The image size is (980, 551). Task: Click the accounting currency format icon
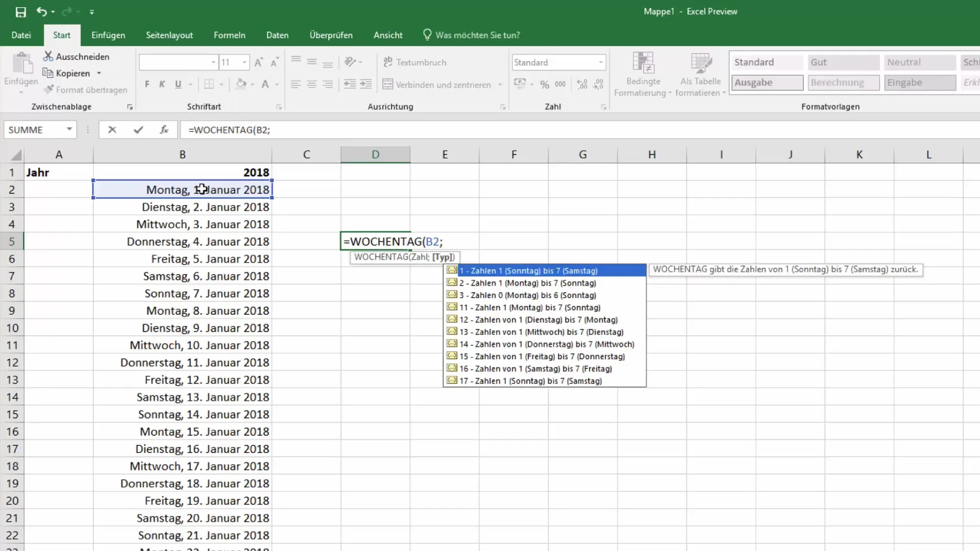(520, 84)
